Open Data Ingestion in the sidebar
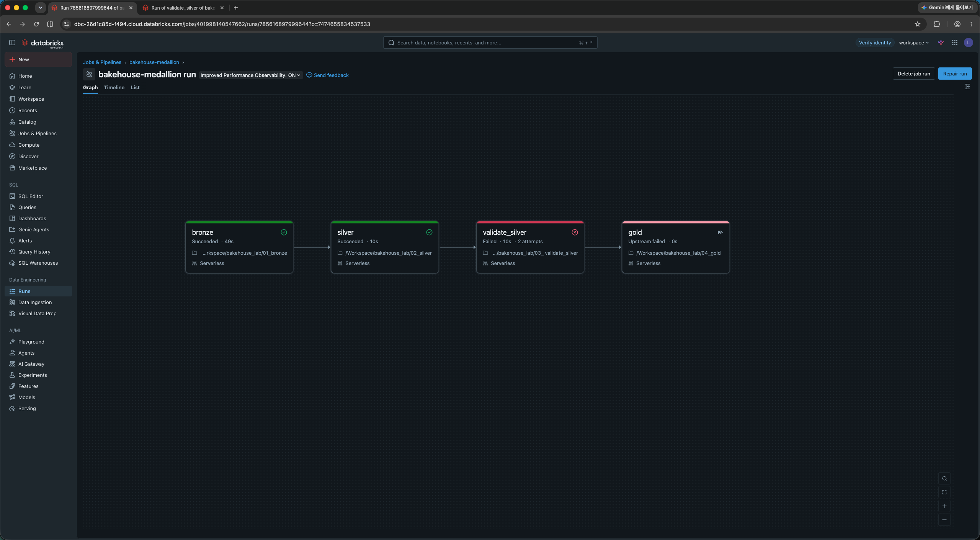 (38, 302)
